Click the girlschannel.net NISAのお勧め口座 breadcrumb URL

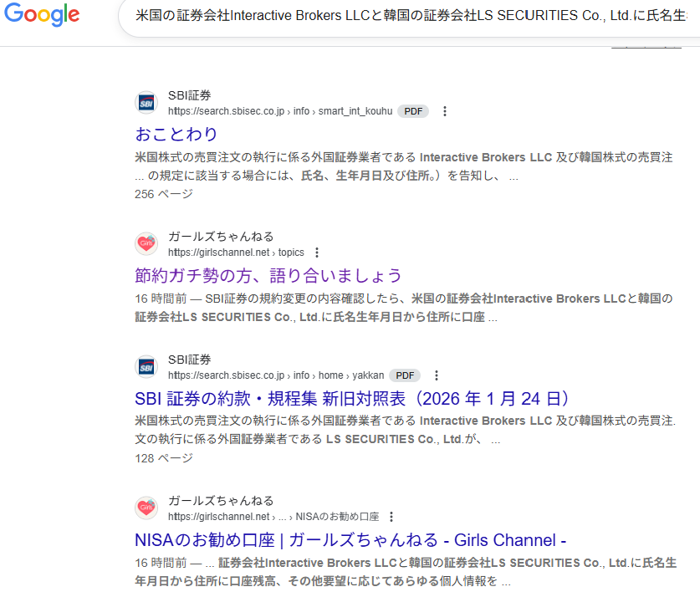click(273, 517)
